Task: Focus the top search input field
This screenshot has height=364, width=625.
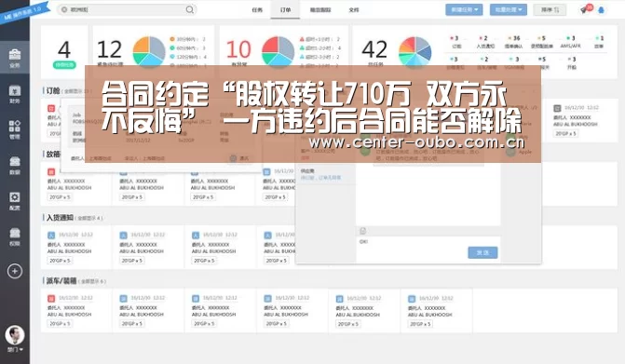Action: (127, 9)
